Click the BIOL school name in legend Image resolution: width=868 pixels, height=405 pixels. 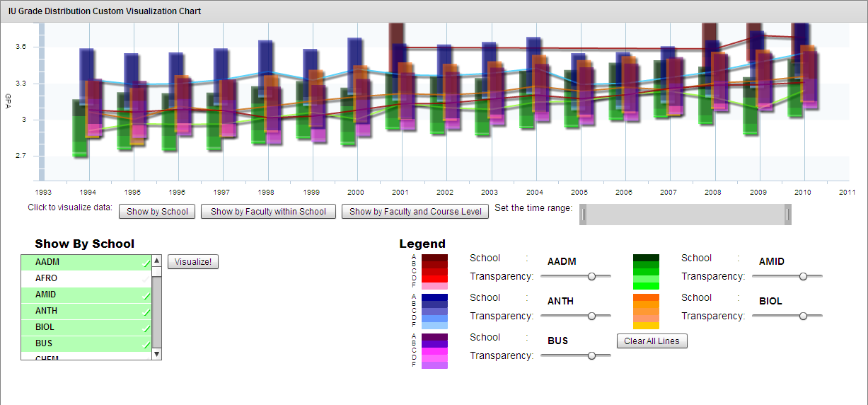[x=770, y=301]
